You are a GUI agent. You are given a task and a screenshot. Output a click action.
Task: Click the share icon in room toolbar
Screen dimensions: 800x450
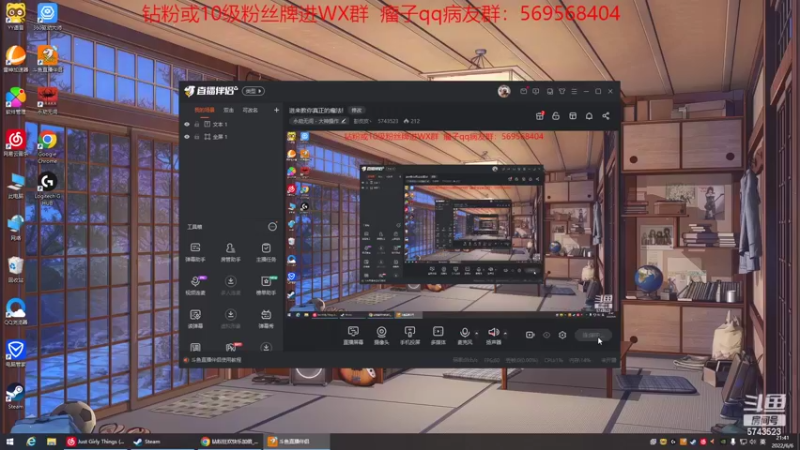(606, 116)
